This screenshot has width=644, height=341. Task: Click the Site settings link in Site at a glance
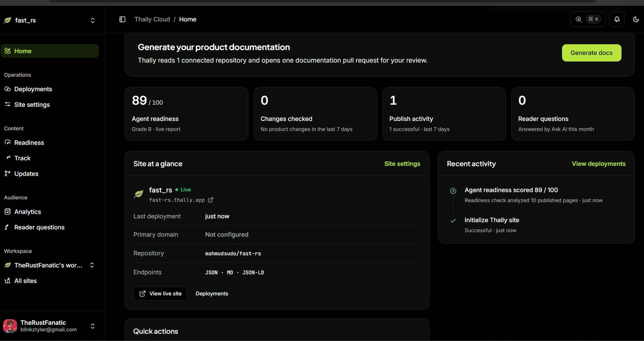pyautogui.click(x=402, y=164)
